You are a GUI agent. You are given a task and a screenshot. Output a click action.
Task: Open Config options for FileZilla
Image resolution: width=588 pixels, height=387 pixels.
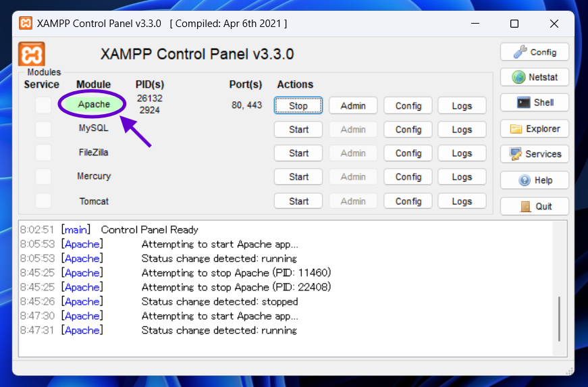(408, 153)
